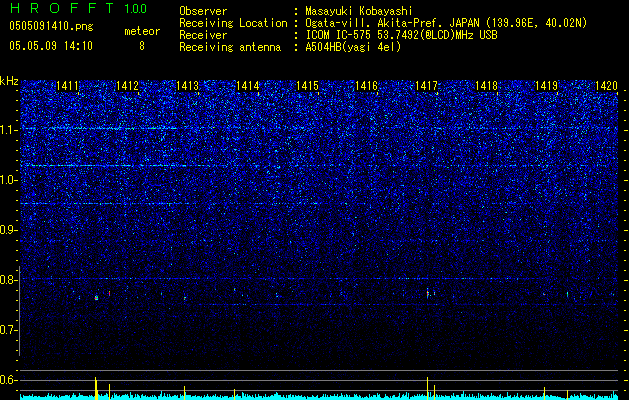Select observer name Masayuki Kobayashi
Screen dimensions: 629x400
359,11
